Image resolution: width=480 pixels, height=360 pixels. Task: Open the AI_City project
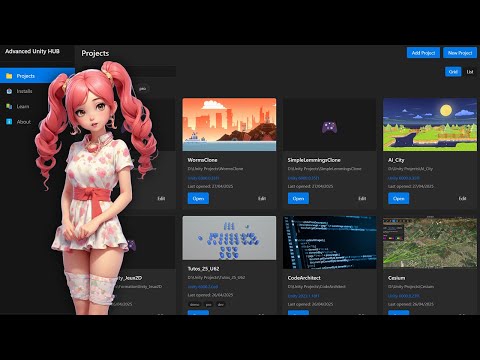[x=399, y=198]
